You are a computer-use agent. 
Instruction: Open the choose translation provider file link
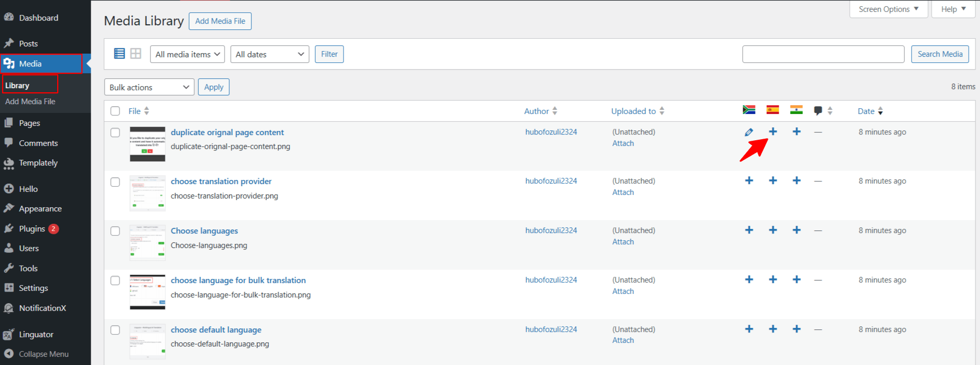221,181
